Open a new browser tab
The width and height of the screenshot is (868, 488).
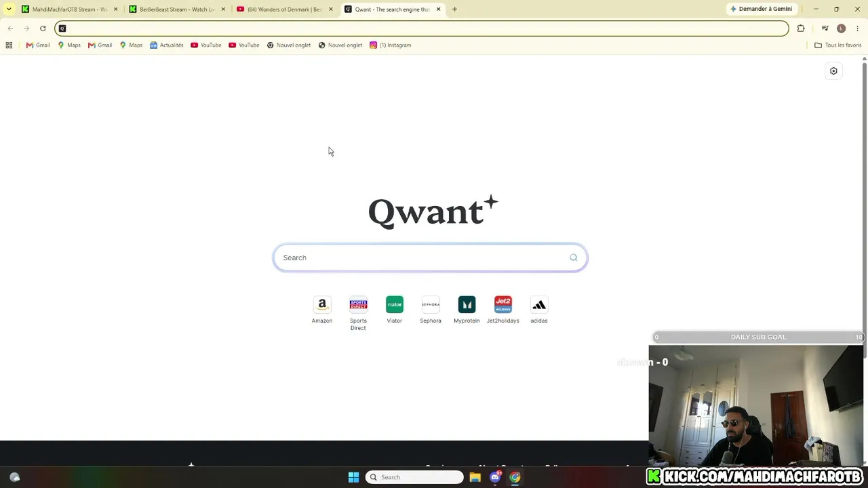(x=454, y=9)
